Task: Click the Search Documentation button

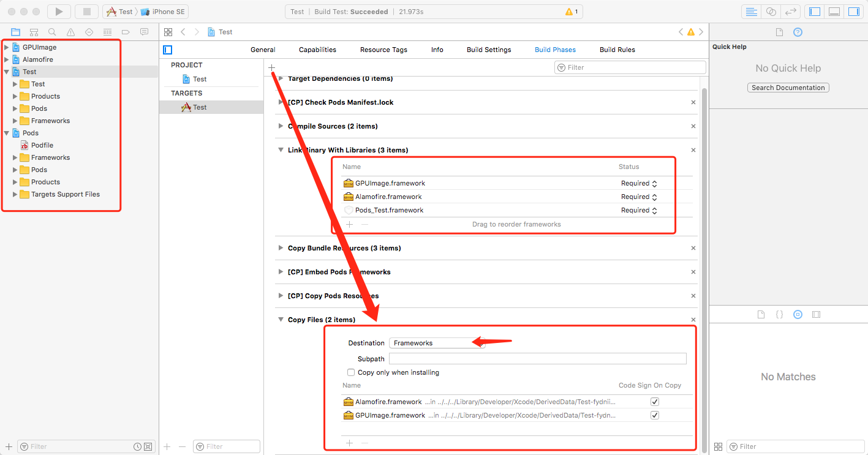Action: pos(788,88)
